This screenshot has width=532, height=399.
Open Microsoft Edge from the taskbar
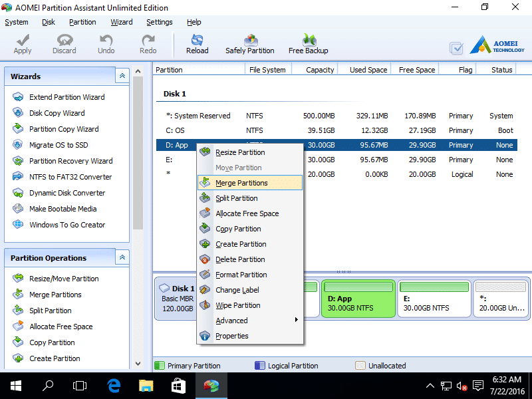tap(114, 386)
